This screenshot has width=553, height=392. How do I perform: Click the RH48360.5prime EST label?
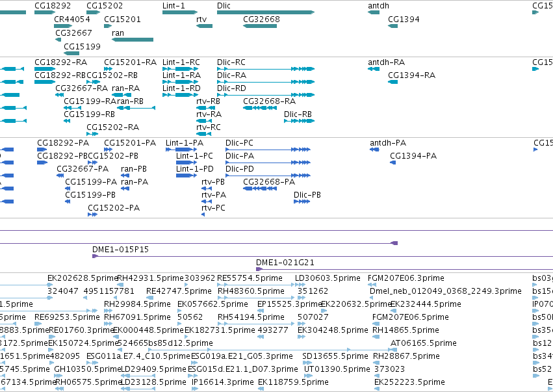click(x=251, y=291)
